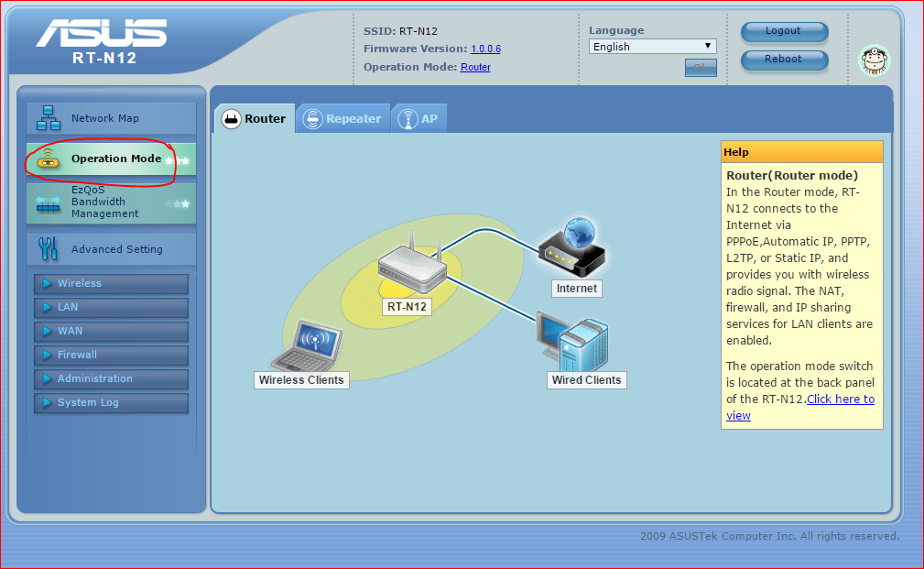Click the AP antenna tab icon
The height and width of the screenshot is (569, 924).
coord(408,119)
